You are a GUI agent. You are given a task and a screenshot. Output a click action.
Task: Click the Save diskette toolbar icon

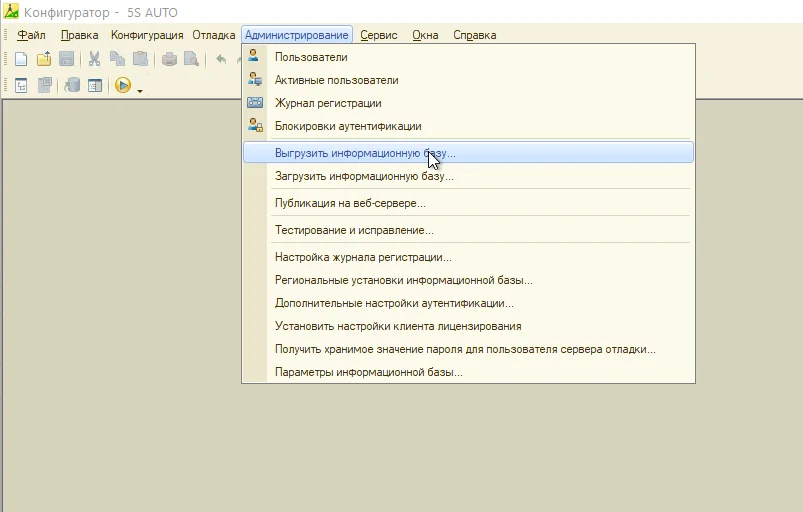pyautogui.click(x=66, y=59)
